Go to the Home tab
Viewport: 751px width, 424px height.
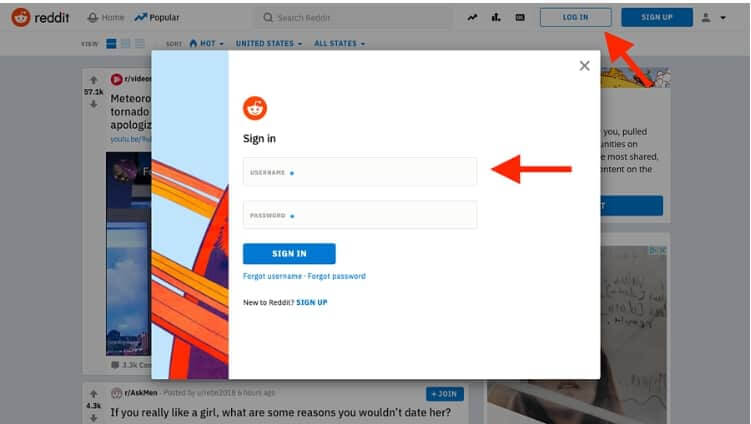pos(105,18)
